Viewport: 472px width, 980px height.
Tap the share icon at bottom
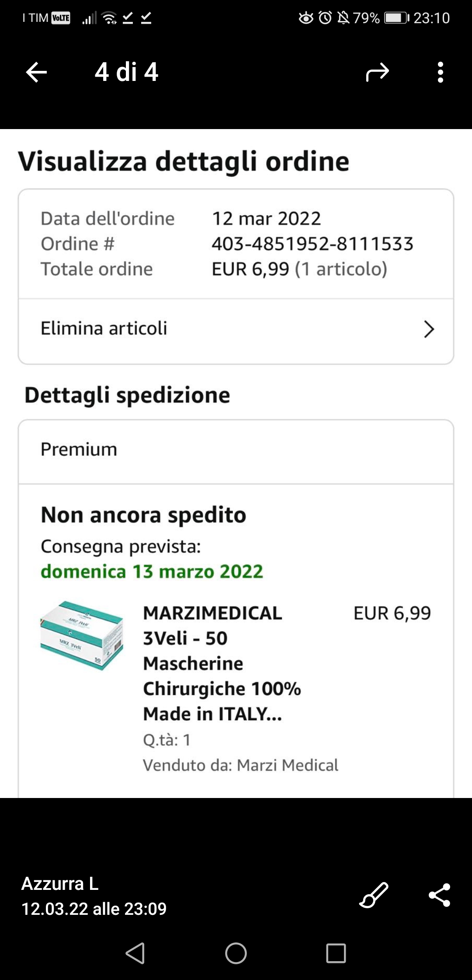(439, 895)
